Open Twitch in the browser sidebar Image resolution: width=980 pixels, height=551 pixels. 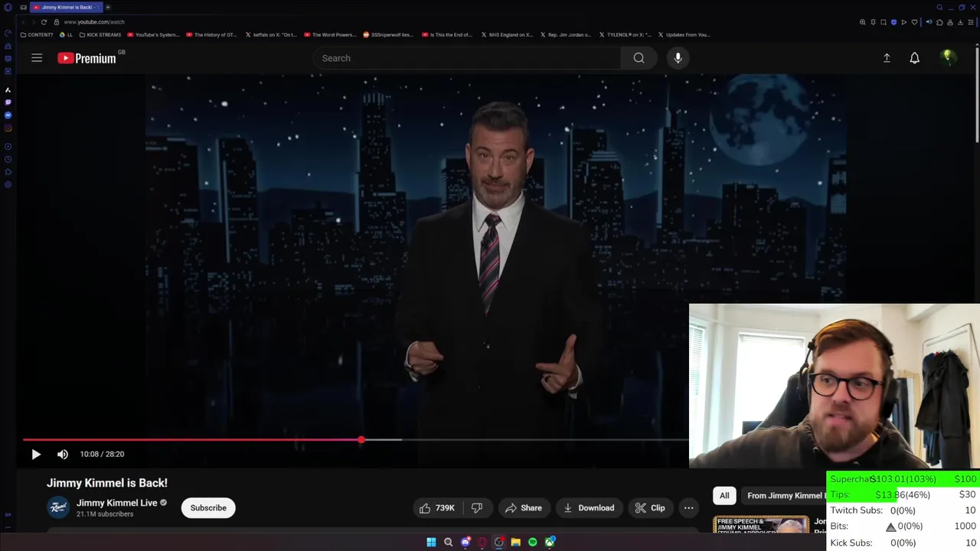(x=8, y=102)
